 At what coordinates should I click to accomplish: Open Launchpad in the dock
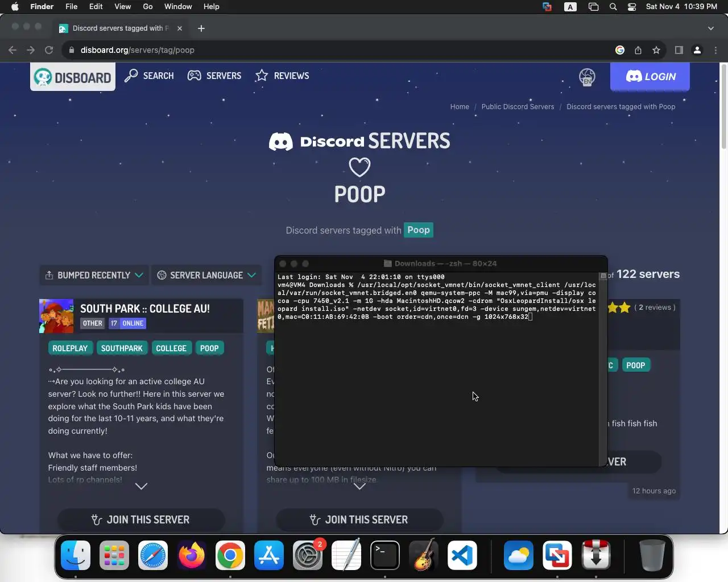(x=114, y=555)
